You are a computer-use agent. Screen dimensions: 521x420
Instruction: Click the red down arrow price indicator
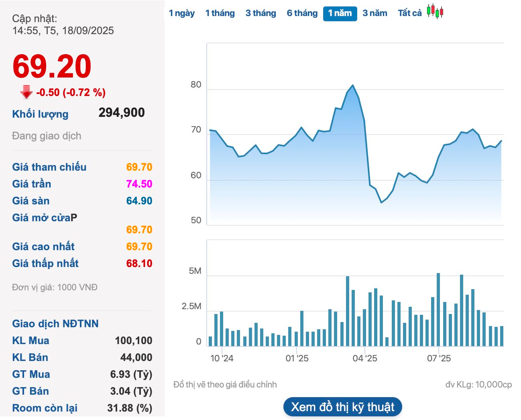point(26,92)
